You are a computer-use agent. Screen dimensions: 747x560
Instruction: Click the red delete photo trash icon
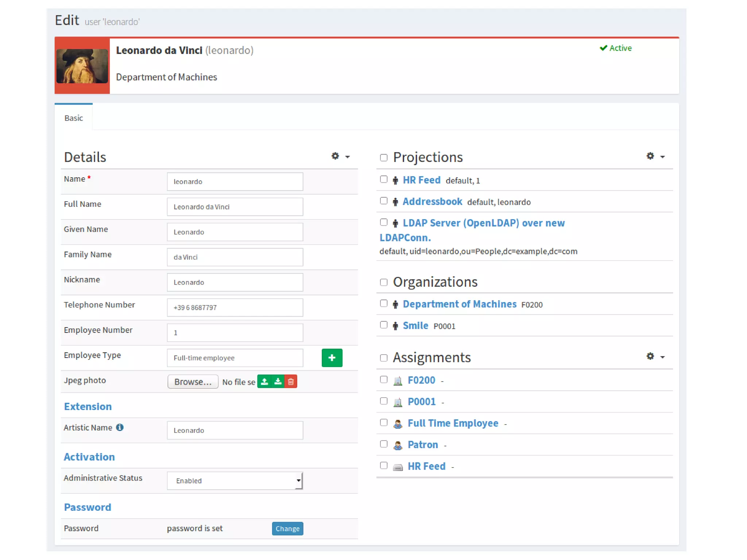point(291,382)
